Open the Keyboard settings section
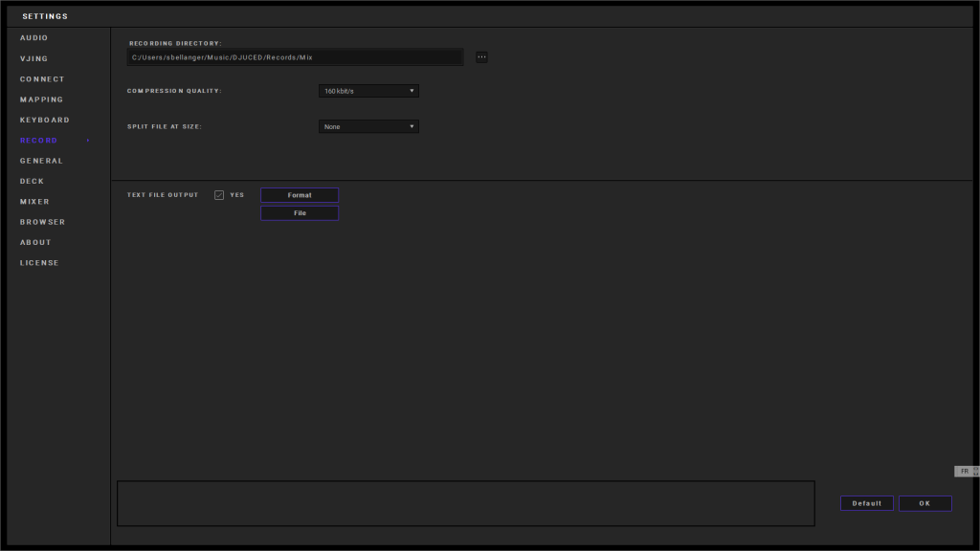The height and width of the screenshot is (551, 980). 45,121
